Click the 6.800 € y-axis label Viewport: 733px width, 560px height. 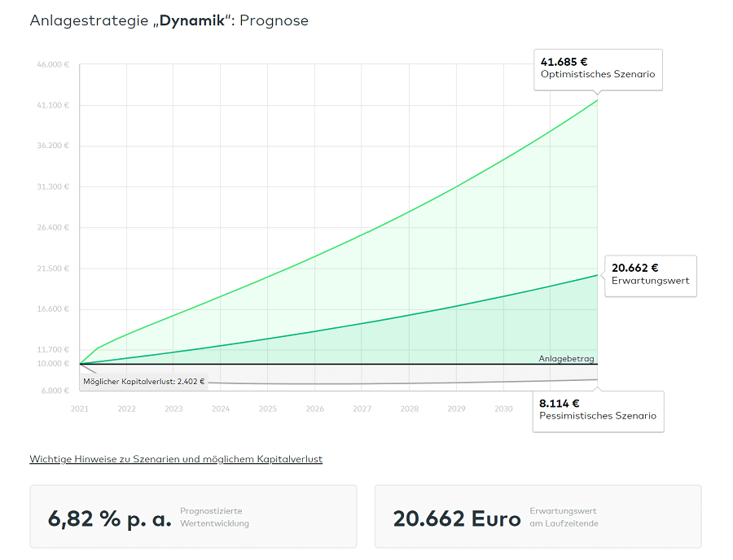click(55, 391)
